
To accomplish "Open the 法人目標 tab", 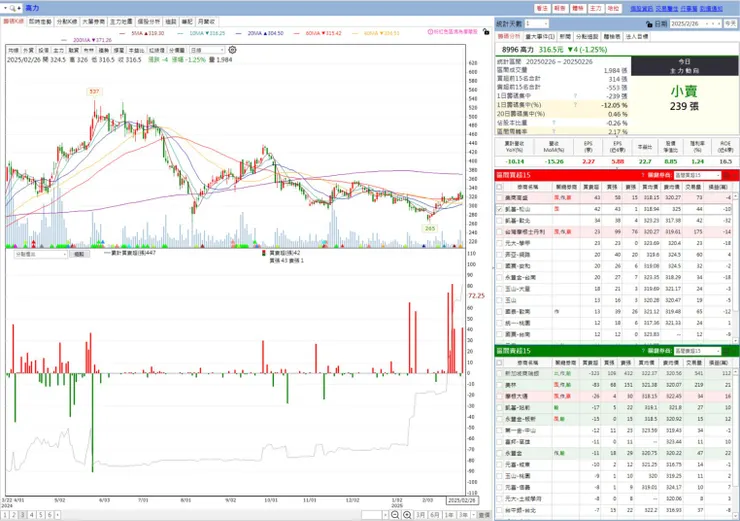I will tap(637, 36).
